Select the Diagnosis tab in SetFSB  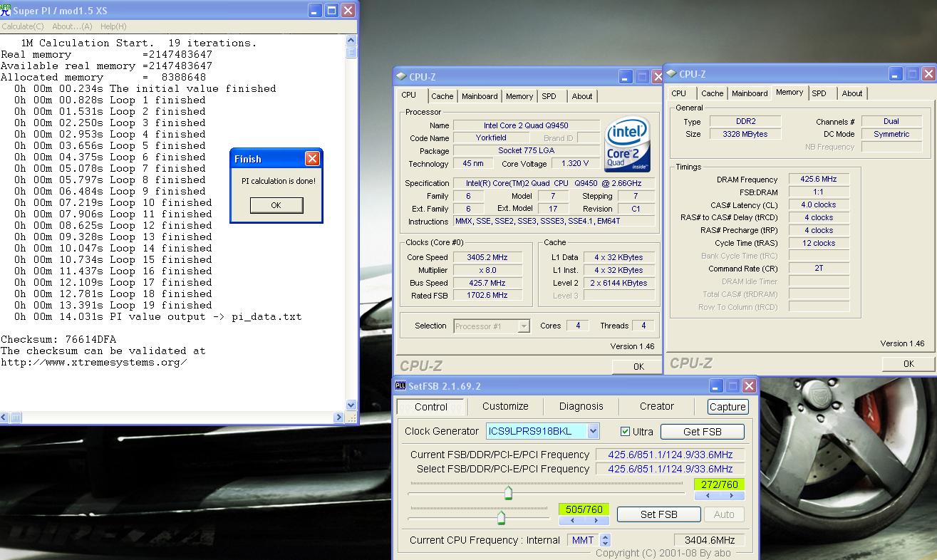click(581, 406)
